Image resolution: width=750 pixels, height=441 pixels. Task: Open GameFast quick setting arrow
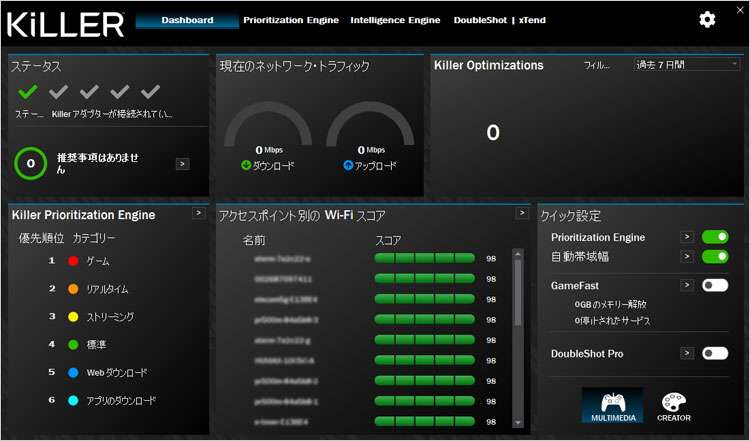pyautogui.click(x=687, y=286)
